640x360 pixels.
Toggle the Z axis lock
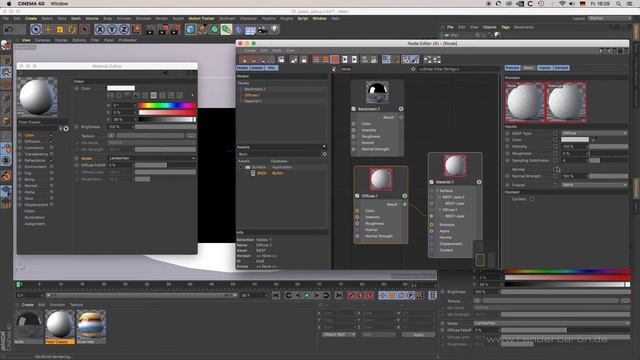coord(124,29)
